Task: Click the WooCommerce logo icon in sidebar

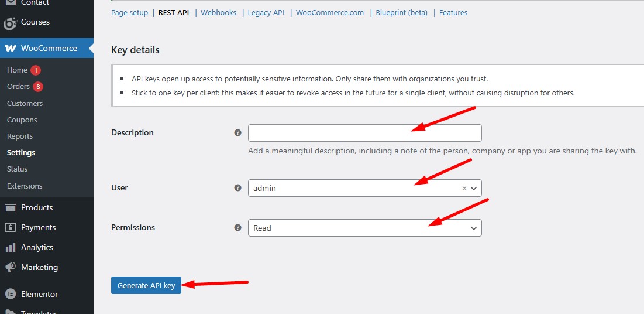Action: click(11, 48)
